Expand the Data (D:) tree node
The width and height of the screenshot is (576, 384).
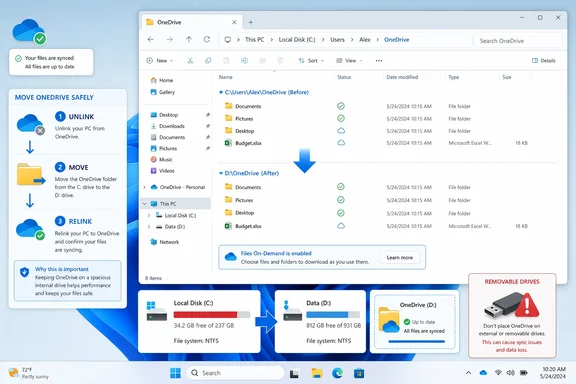point(149,227)
